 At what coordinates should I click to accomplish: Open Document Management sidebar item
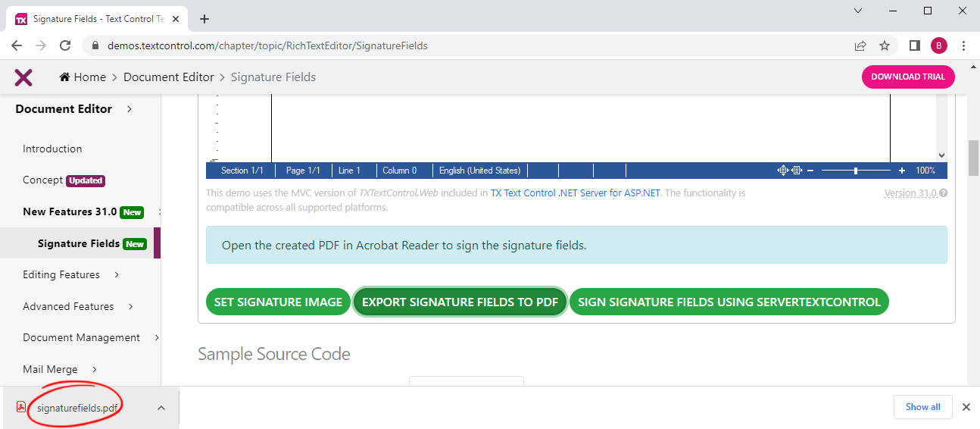point(81,337)
